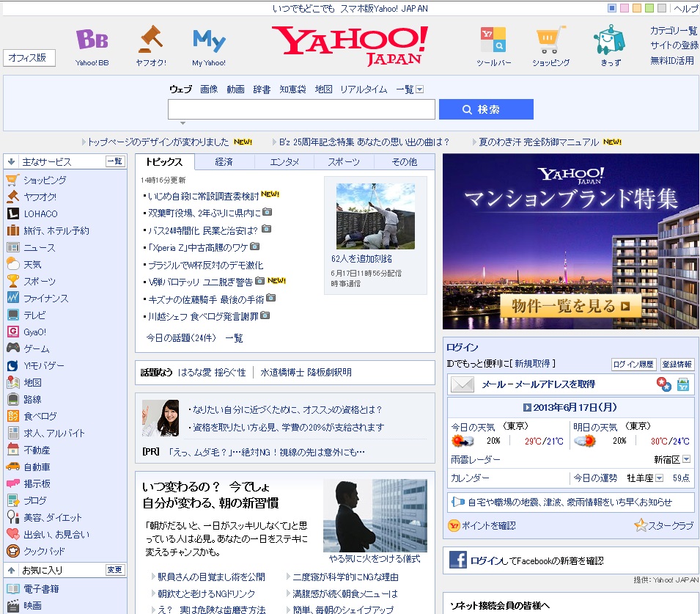Click the 旅行、ホテル予約 suitcase icon
This screenshot has width=700, height=614.
click(x=13, y=230)
